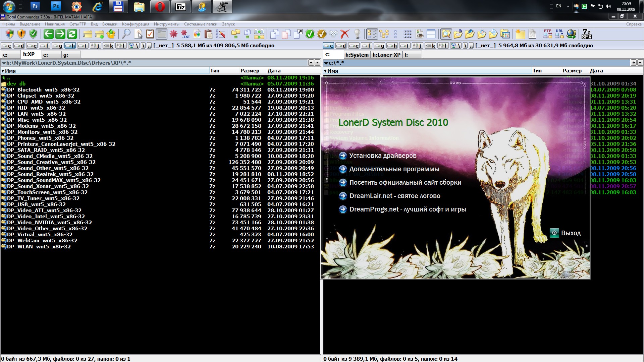
Task: Open right panel directory history dropdown arrow
Action: [640, 63]
